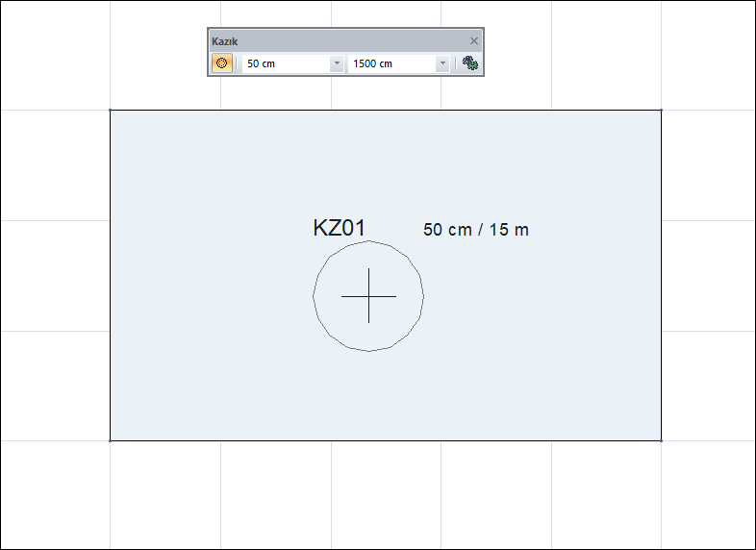This screenshot has height=550, width=756.
Task: Click the pile circle center cross
Action: click(x=368, y=296)
